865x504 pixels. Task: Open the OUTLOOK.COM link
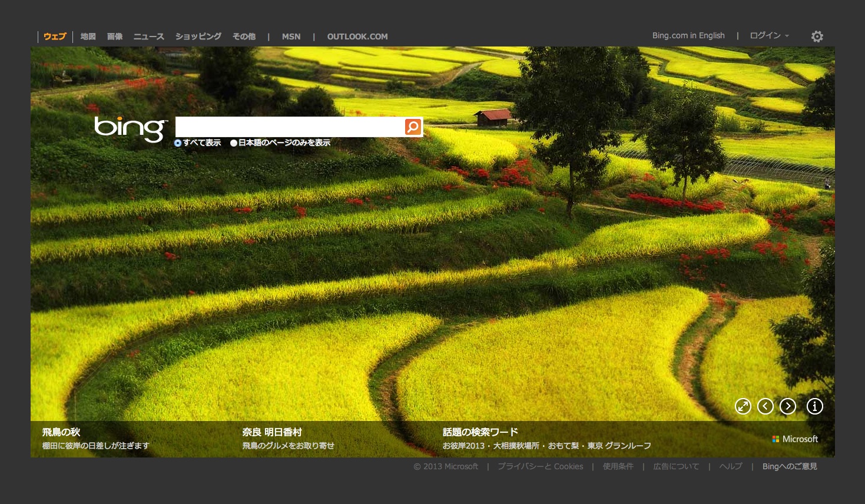pyautogui.click(x=357, y=37)
